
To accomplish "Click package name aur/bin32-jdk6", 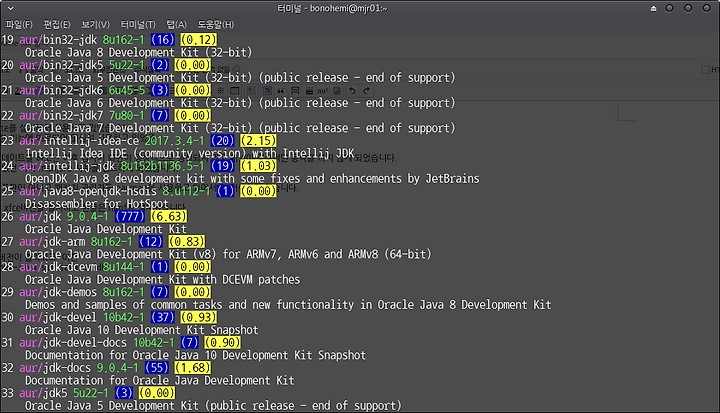I will [x=61, y=91].
